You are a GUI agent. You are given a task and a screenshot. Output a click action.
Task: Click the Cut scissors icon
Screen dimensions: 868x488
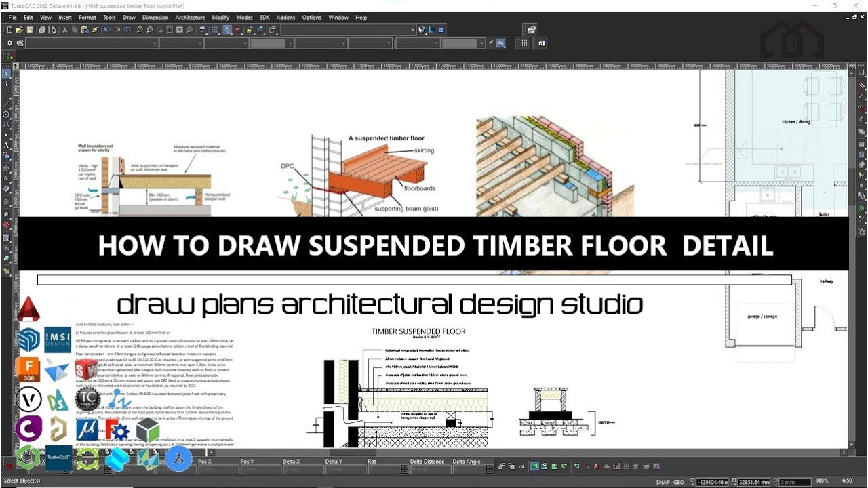[x=64, y=30]
